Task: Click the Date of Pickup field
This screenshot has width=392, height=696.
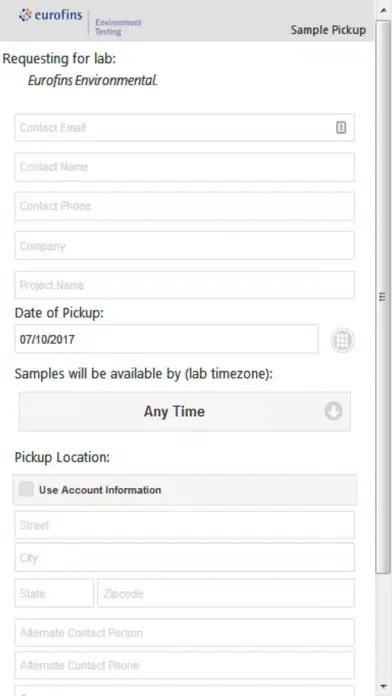Action: (x=166, y=339)
